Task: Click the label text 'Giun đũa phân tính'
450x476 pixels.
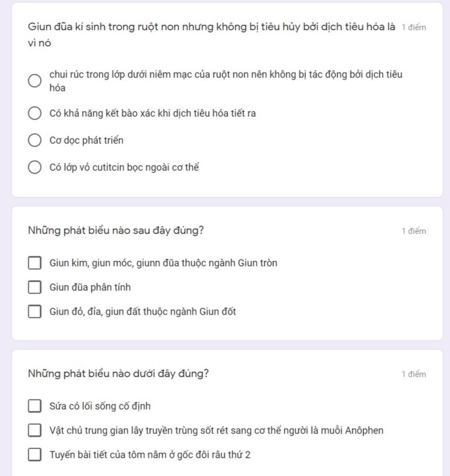Action: pyautogui.click(x=90, y=287)
